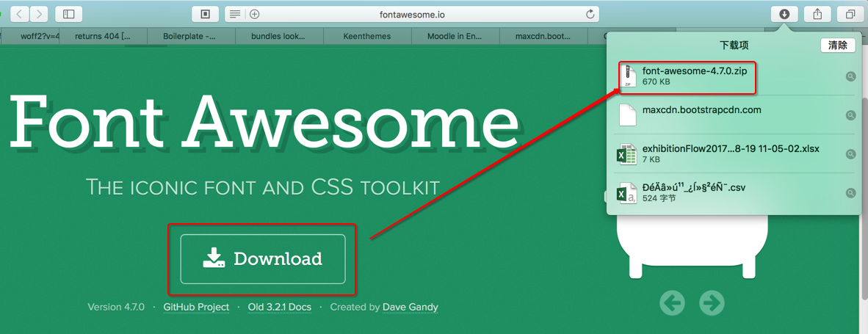Click the 下载项 downloads panel title
This screenshot has height=334, width=868.
(734, 46)
